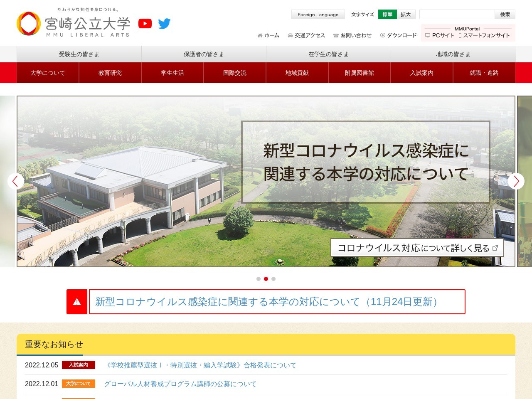The image size is (532, 399).
Task: Open 入試案内 navigation menu
Action: pos(422,73)
